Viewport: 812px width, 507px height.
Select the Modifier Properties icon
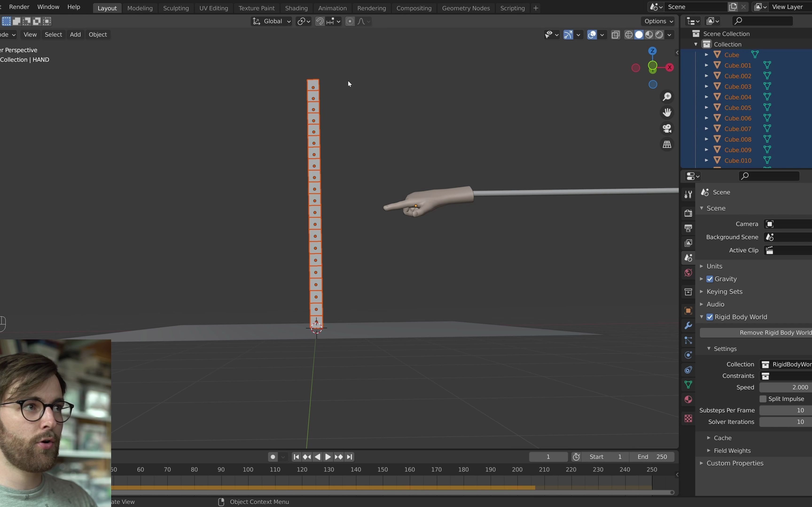(689, 325)
